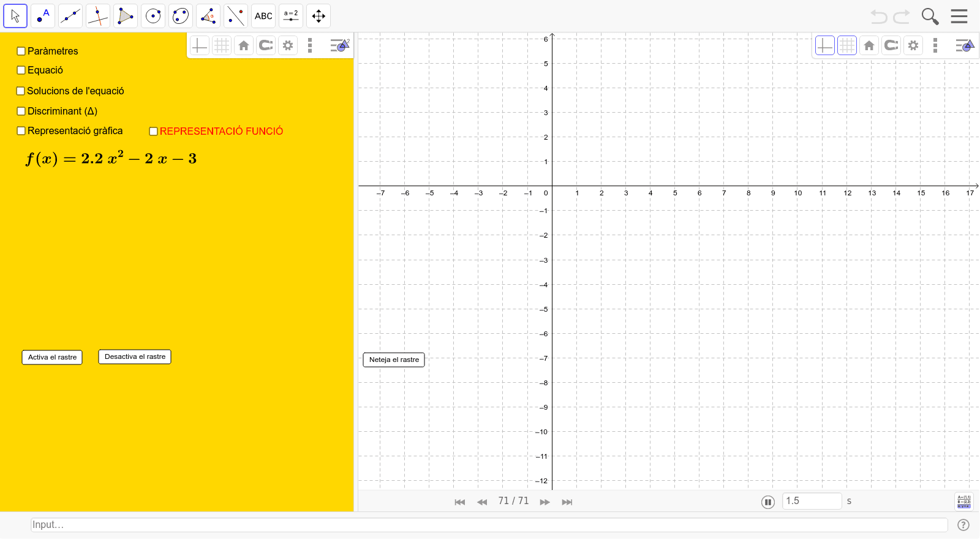Toggle axes in left yellow view stylebar
This screenshot has height=539, width=980.
point(200,45)
